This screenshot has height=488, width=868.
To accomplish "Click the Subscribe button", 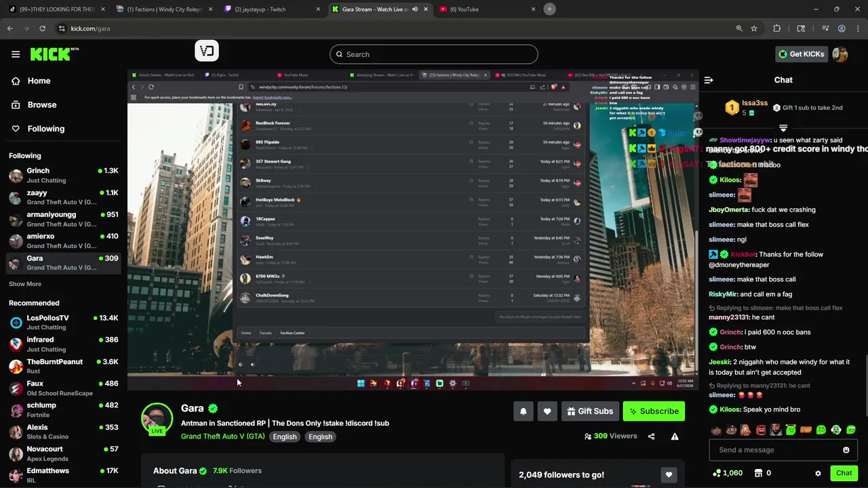I will click(x=654, y=411).
